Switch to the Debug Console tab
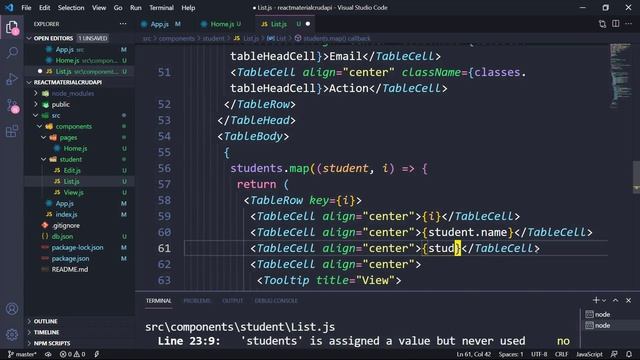640x360 pixels. pyautogui.click(x=276, y=301)
